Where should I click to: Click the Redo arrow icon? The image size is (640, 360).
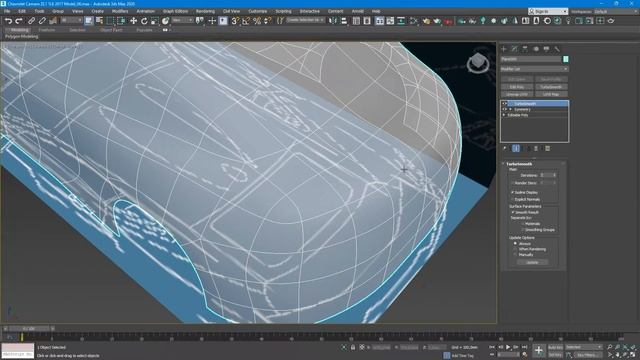click(18, 21)
